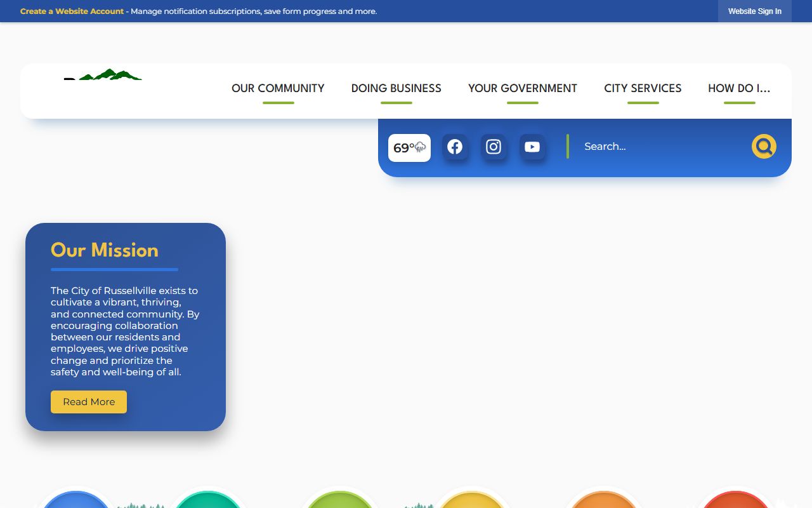Click the teal circular quick link
The image size is (812, 508).
coord(207,500)
